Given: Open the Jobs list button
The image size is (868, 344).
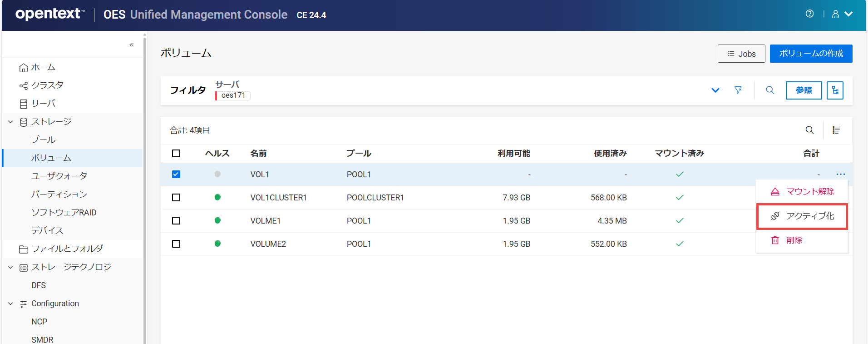Looking at the screenshot, I should point(741,54).
